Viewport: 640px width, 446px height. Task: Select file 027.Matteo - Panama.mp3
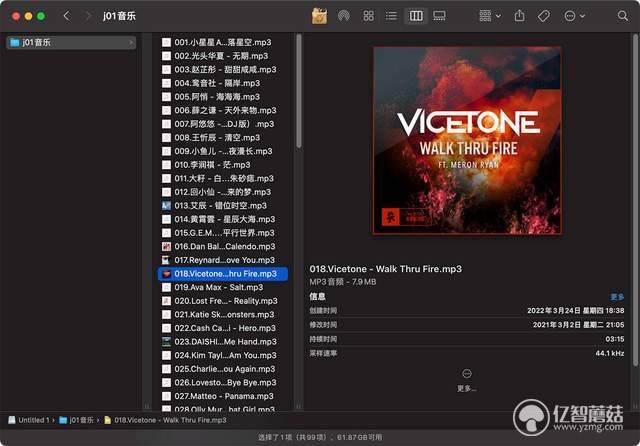click(223, 396)
